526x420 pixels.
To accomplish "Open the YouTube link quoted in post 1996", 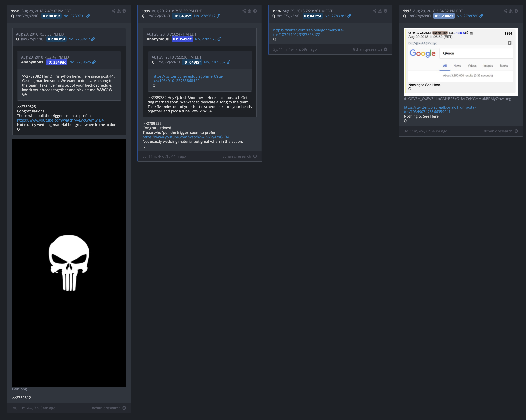I will (60, 120).
